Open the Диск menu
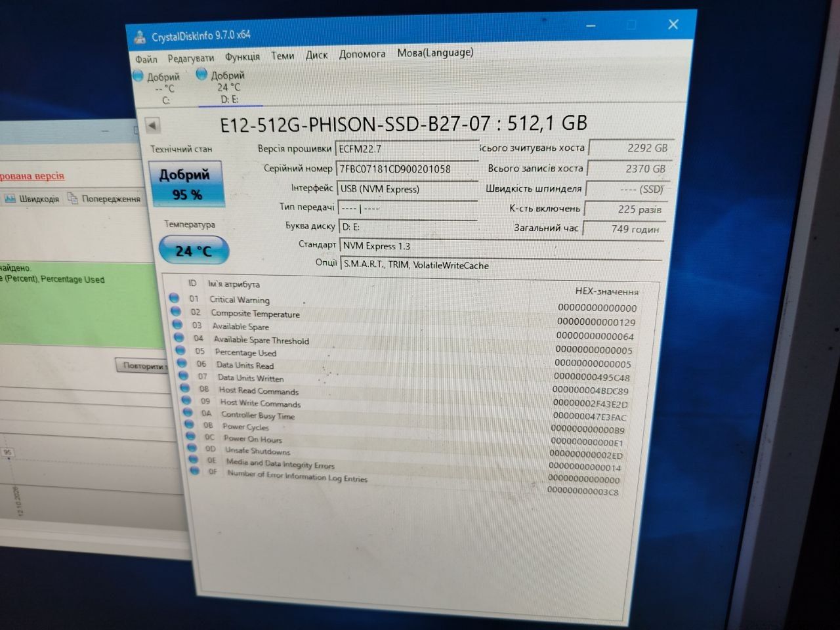 (x=316, y=54)
